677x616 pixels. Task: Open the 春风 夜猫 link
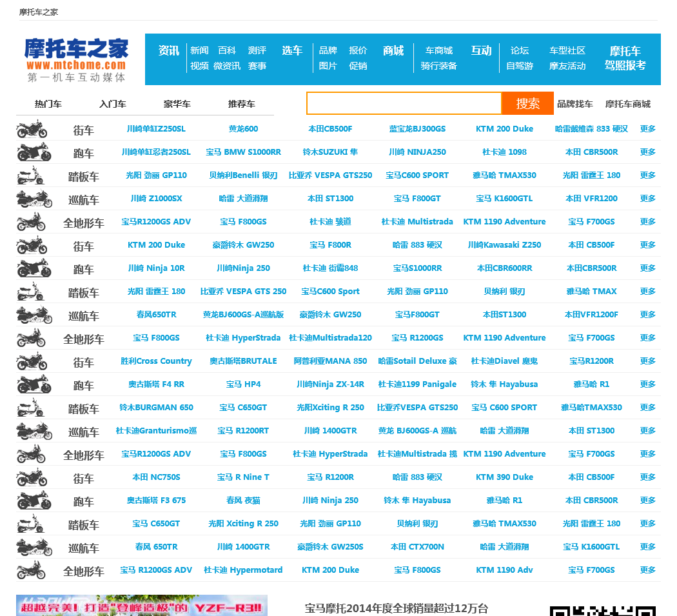tap(244, 501)
